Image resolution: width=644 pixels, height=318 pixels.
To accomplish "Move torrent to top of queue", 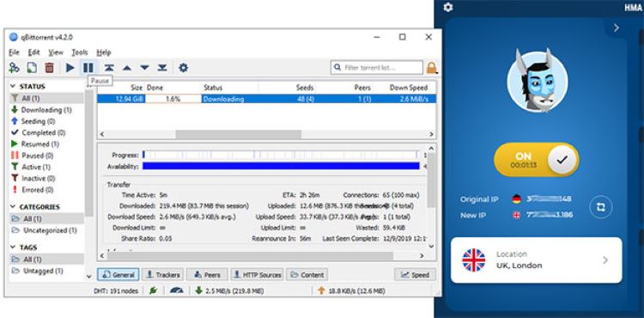I will 109,68.
